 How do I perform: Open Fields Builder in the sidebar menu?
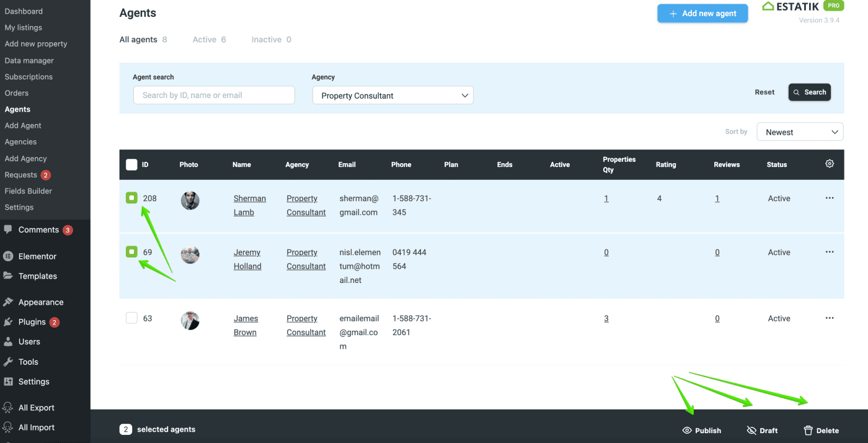point(28,191)
